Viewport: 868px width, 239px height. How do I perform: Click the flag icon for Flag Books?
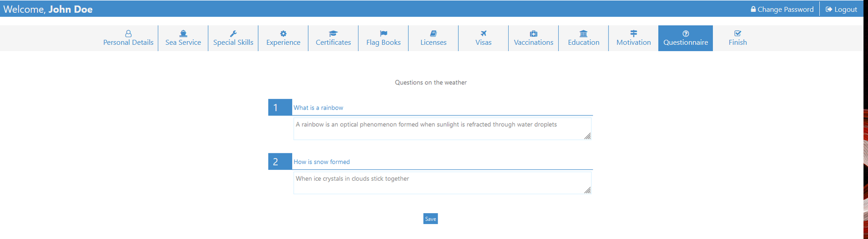point(383,33)
